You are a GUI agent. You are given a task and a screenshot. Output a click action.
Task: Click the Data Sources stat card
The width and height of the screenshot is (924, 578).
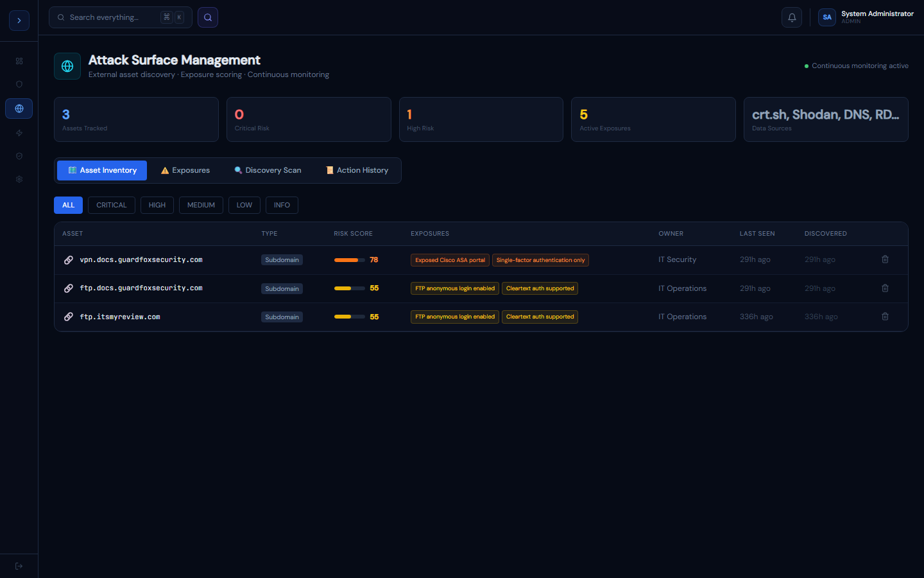826,119
